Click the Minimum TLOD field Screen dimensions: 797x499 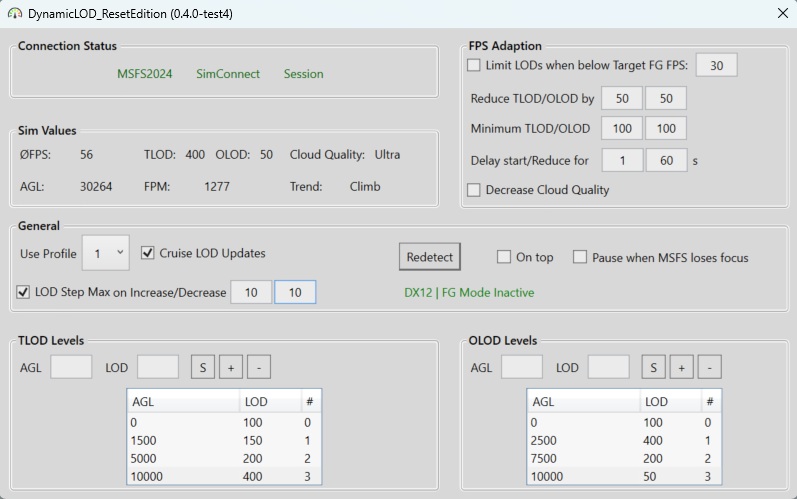tap(622, 128)
